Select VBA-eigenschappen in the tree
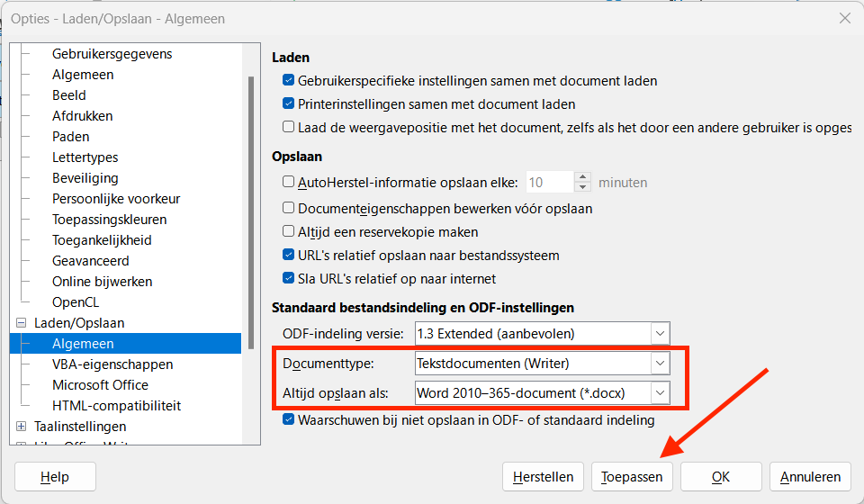 click(x=112, y=364)
